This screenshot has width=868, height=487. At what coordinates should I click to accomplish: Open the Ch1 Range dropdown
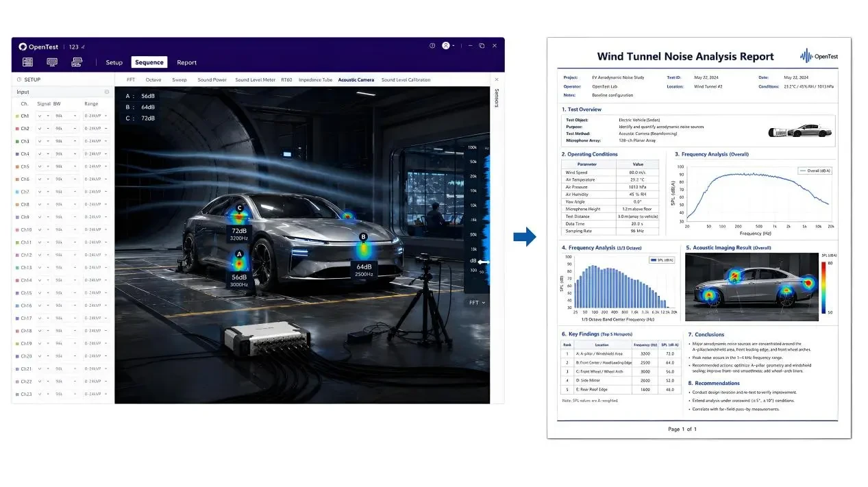coord(96,116)
